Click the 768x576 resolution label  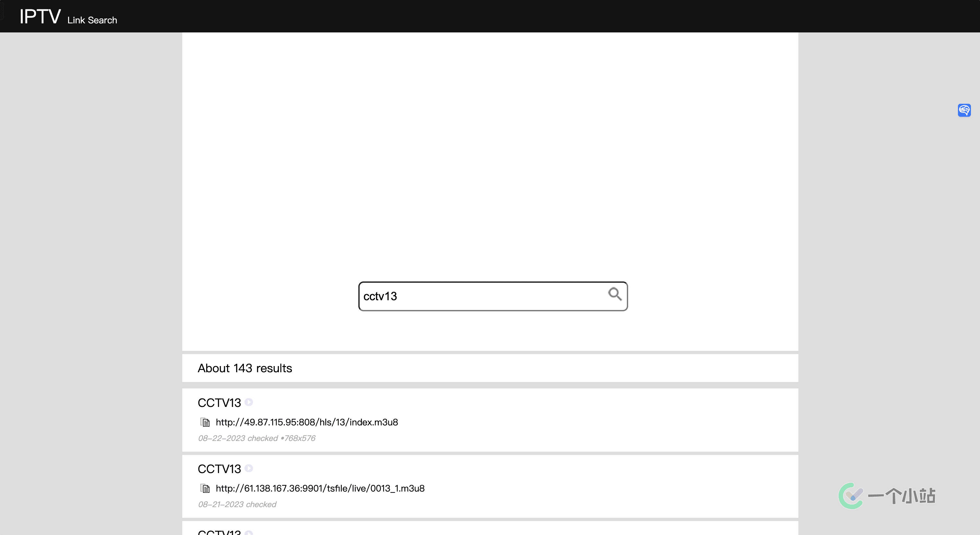pyautogui.click(x=300, y=438)
